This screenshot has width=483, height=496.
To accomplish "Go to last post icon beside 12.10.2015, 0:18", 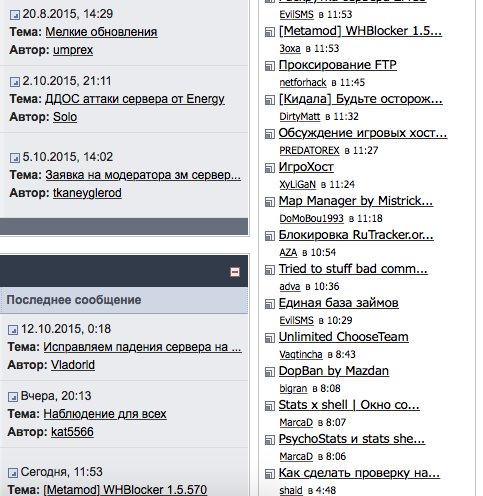I will [13, 330].
